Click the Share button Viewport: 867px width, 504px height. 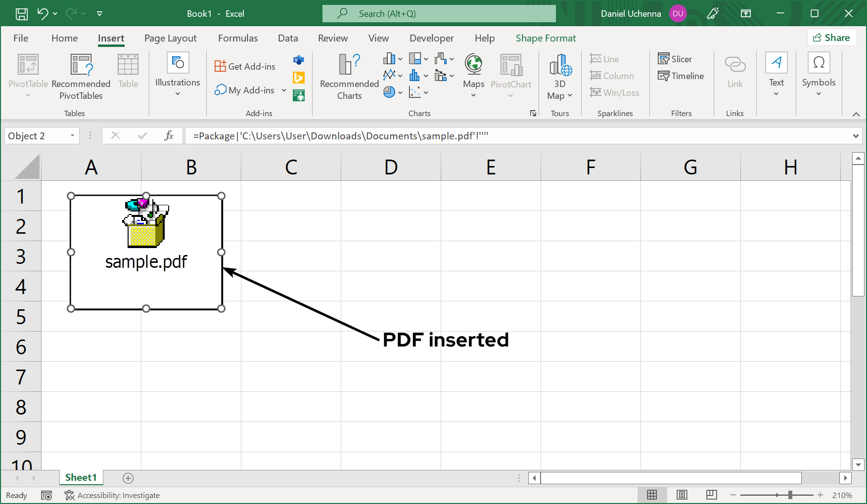coord(832,37)
